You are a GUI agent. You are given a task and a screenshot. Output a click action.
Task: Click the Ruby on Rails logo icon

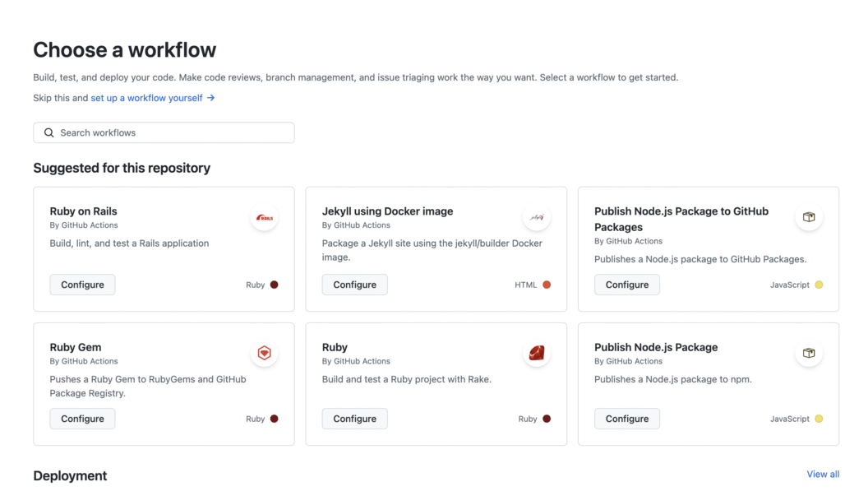click(x=264, y=217)
